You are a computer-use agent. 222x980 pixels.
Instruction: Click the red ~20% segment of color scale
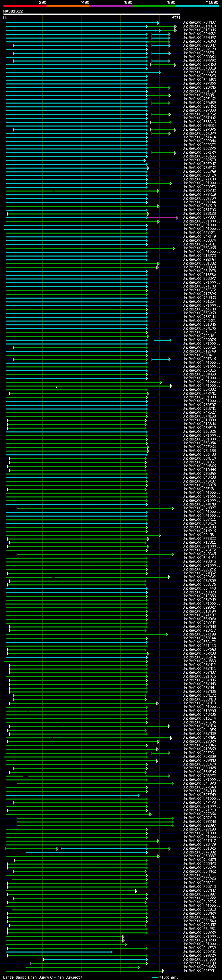tap(25, 6)
